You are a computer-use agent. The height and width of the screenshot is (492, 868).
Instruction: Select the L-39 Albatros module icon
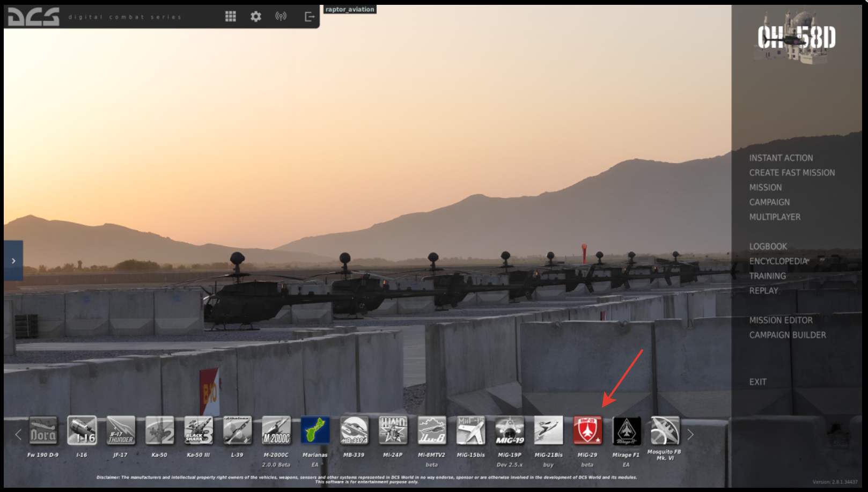[x=237, y=430]
